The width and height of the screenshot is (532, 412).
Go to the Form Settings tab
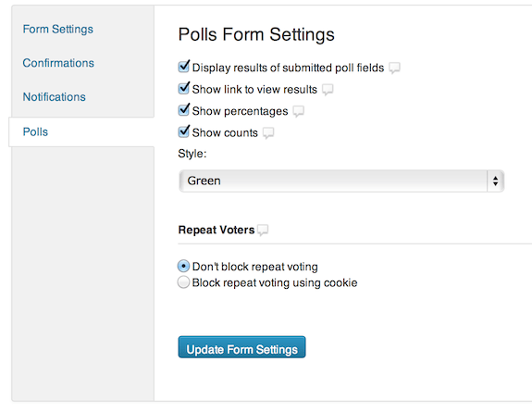pos(58,30)
